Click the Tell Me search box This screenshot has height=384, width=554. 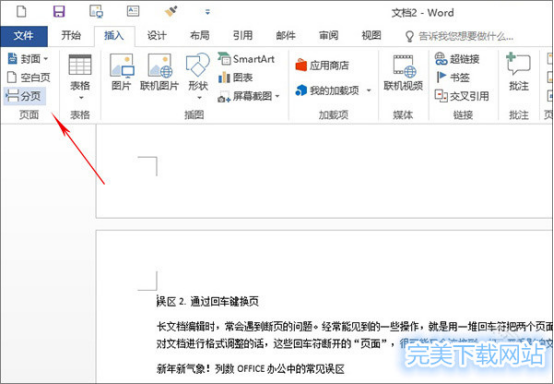[459, 36]
